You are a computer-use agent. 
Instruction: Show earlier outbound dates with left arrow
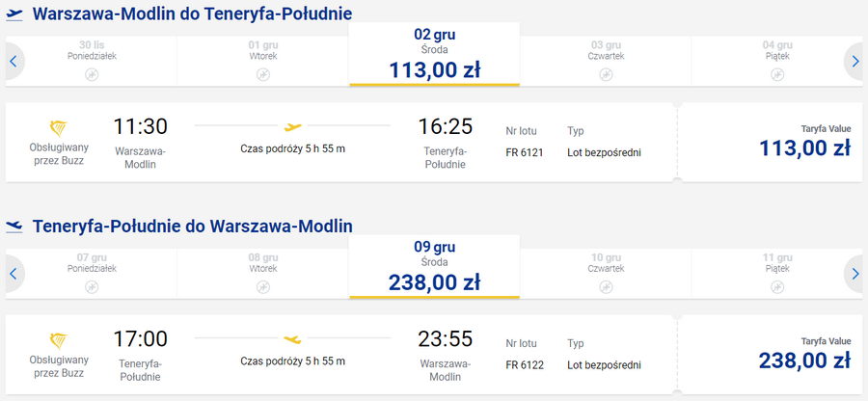pyautogui.click(x=14, y=62)
